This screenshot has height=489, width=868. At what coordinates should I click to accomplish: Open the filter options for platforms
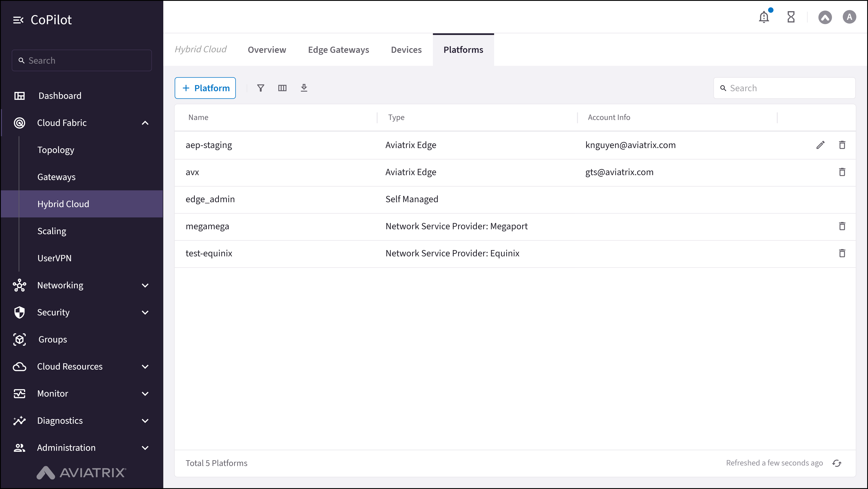click(x=260, y=88)
